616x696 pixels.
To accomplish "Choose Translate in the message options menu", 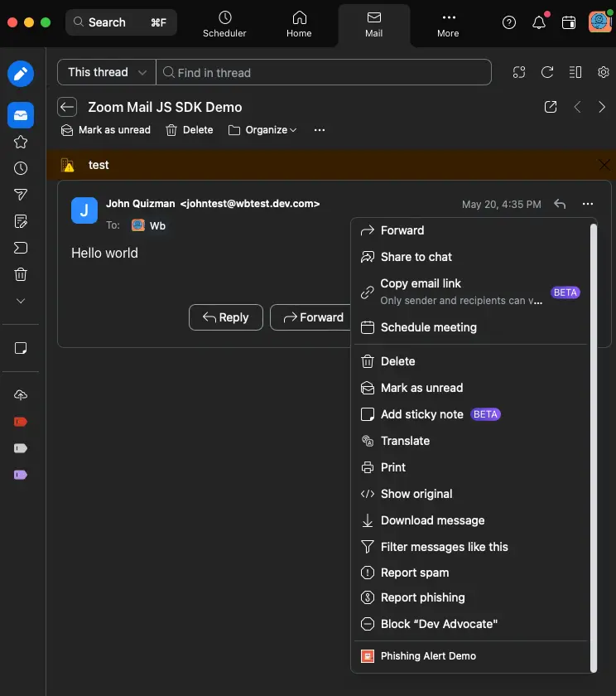I will point(404,441).
